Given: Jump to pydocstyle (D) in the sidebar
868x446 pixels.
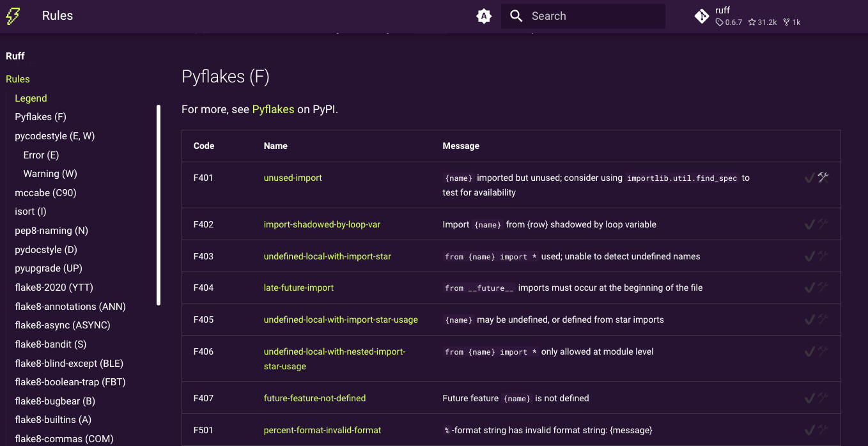Looking at the screenshot, I should point(46,250).
